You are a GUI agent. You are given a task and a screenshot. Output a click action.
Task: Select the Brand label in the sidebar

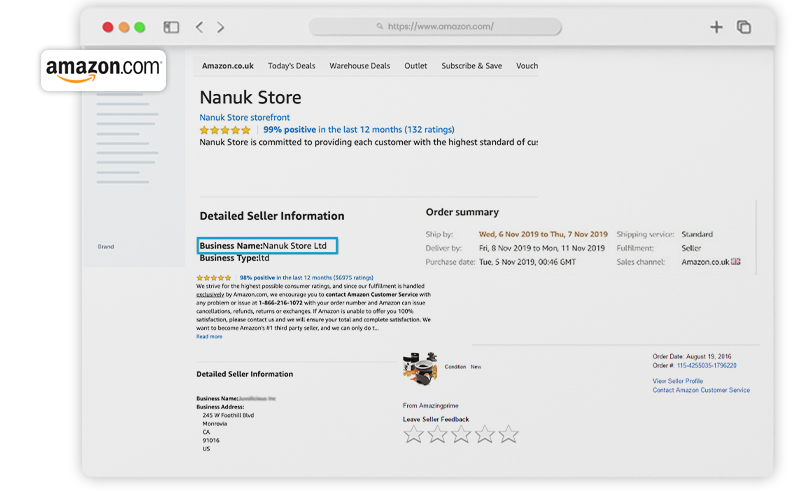(106, 247)
